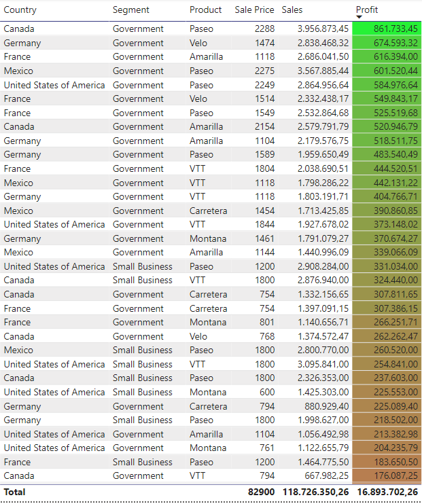Click the Total row label
This screenshot has width=422, height=504.
[14, 492]
